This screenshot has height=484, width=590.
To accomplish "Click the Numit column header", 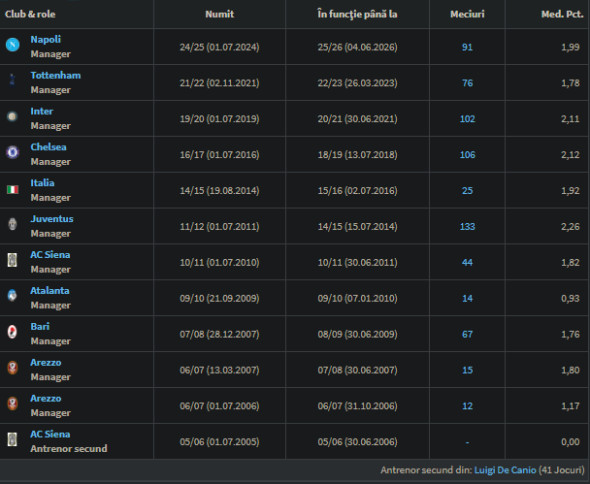I will point(219,14).
